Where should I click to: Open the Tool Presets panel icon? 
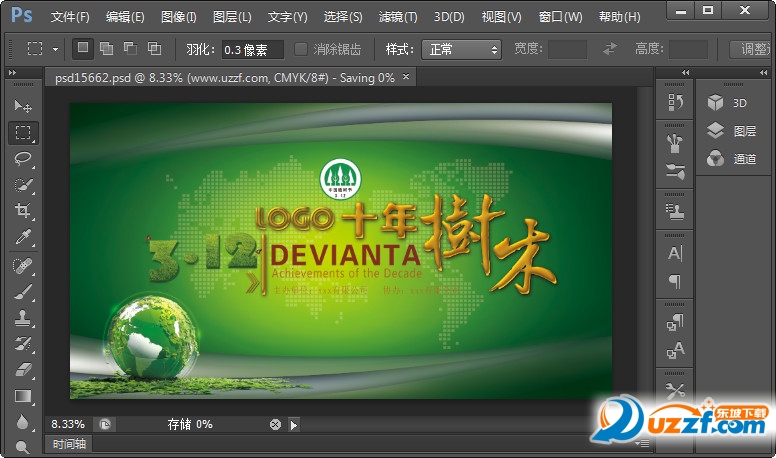(x=675, y=391)
